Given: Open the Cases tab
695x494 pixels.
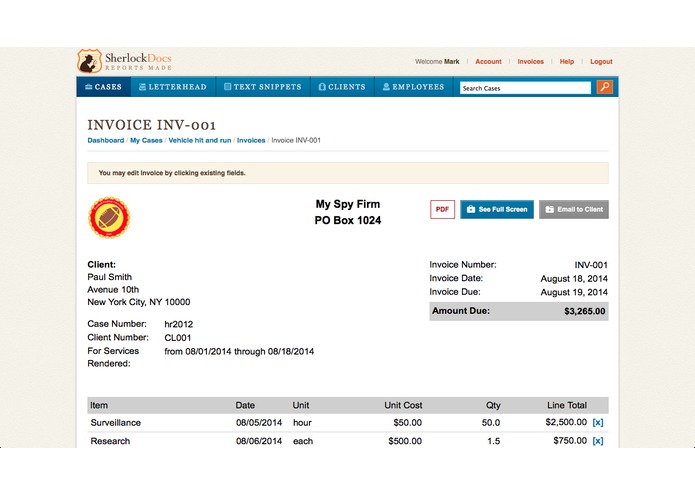Looking at the screenshot, I should coord(103,87).
